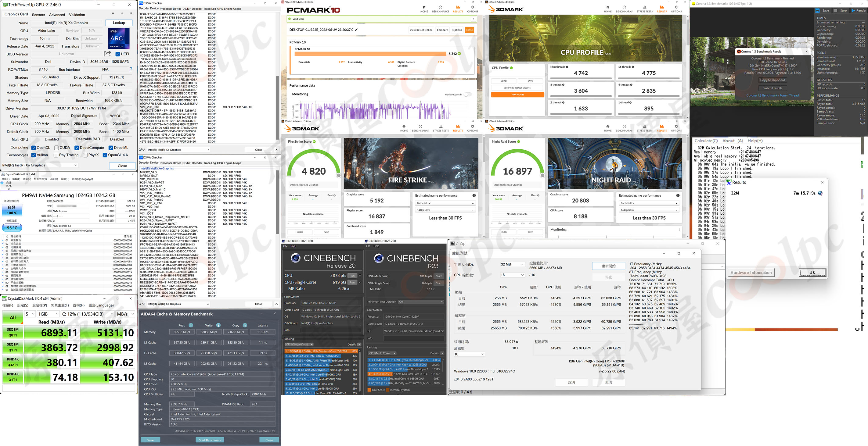Click the Fire Strike scene thumbnail

tap(411, 163)
